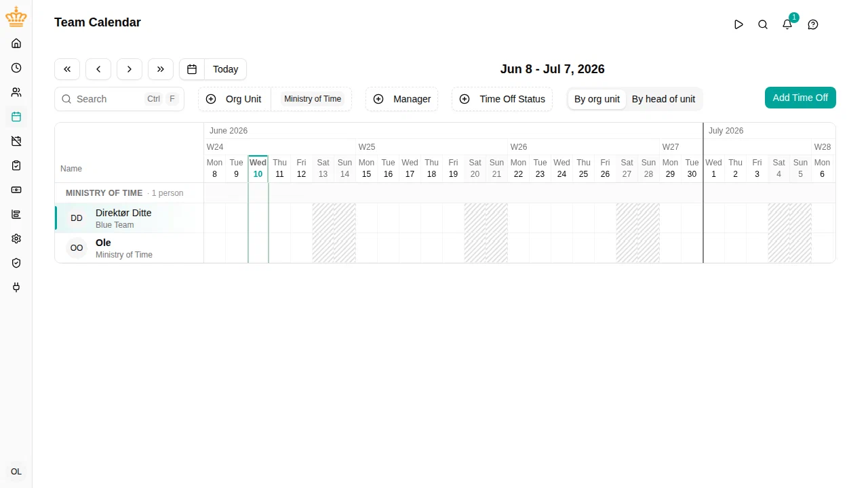Click the DD avatar
Image resolution: width=868 pixels, height=488 pixels.
tap(77, 218)
